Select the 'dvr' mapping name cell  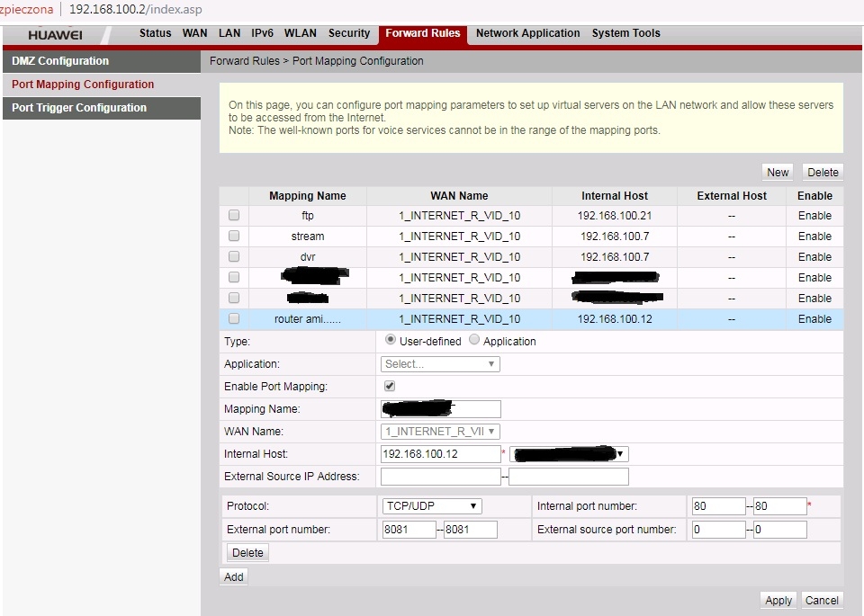(x=308, y=257)
